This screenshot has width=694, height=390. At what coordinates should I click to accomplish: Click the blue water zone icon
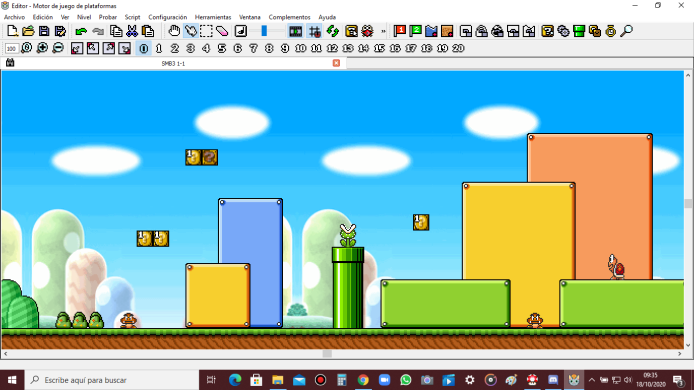click(x=431, y=31)
